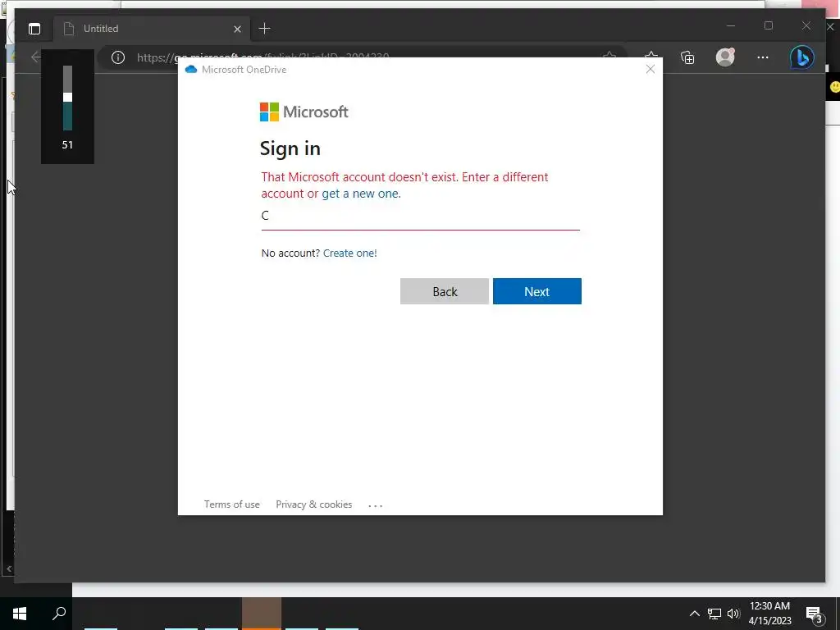Adjust the volume slider showing 51

67,98
